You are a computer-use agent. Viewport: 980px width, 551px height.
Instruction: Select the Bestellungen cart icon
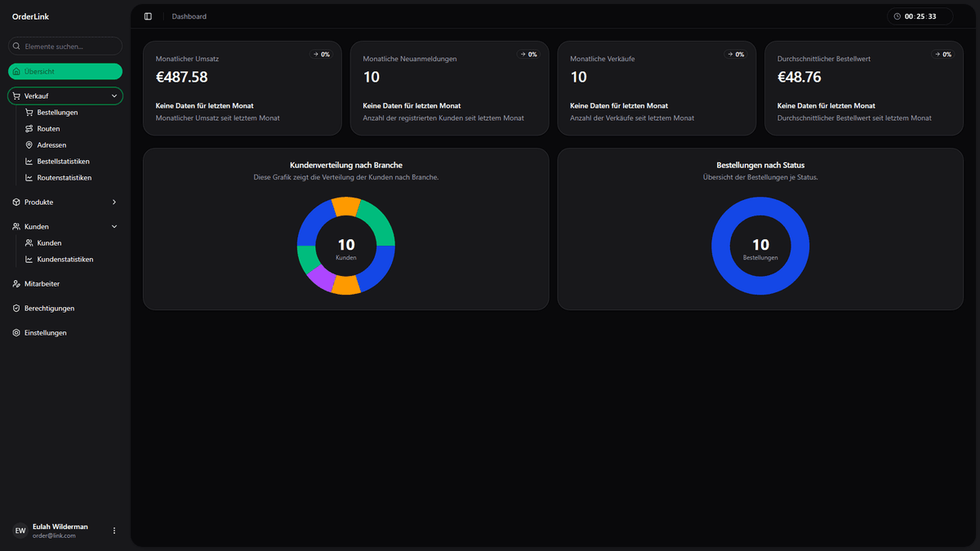[x=29, y=112]
